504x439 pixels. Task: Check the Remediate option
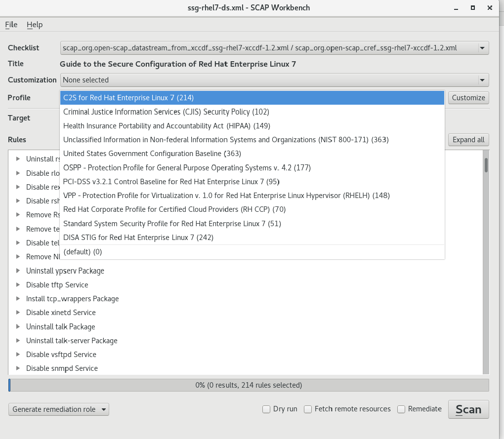(x=401, y=409)
